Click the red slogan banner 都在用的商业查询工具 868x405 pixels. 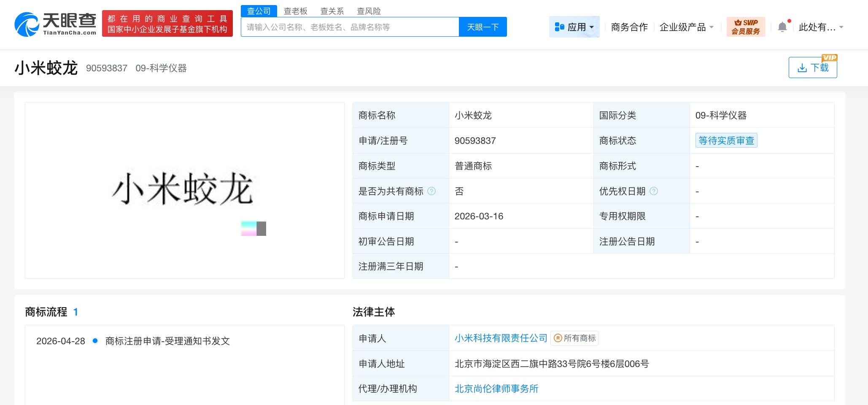(167, 24)
